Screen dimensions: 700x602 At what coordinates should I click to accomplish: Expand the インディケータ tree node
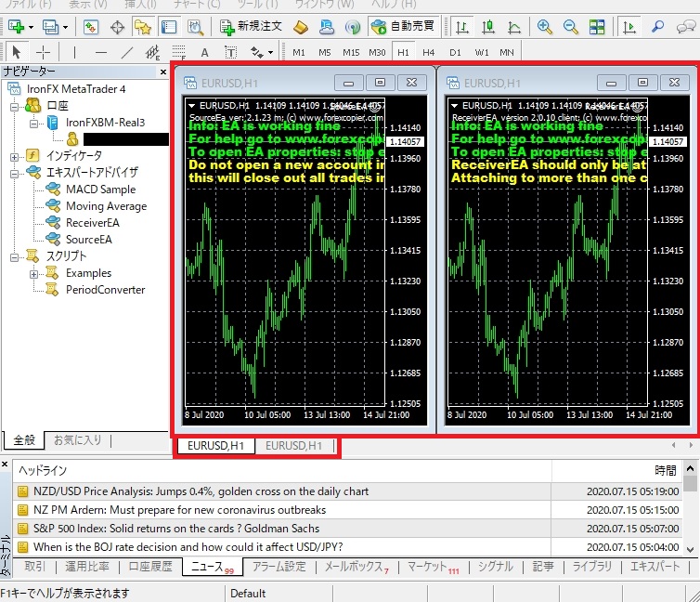point(14,157)
